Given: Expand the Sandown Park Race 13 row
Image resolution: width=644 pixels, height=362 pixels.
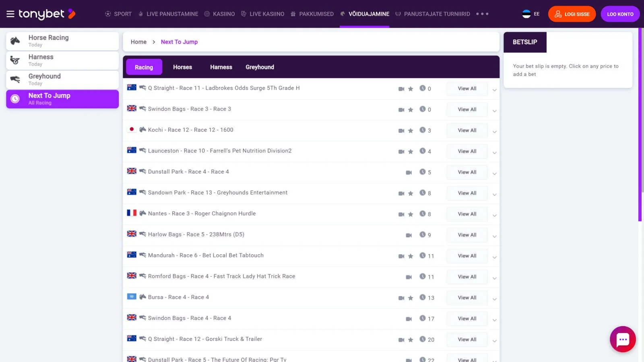Looking at the screenshot, I should (494, 194).
